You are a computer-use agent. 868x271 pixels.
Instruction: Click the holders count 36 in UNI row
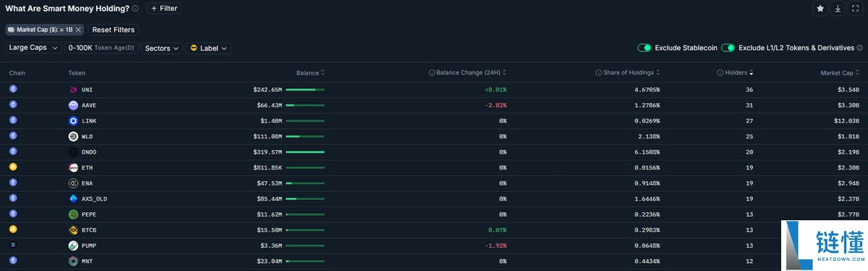point(749,90)
